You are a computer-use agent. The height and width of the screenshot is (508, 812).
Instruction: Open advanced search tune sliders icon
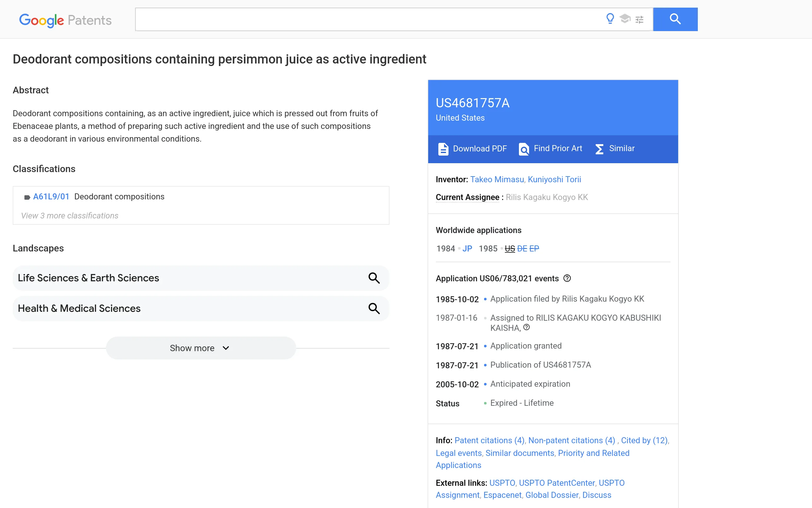(x=639, y=19)
